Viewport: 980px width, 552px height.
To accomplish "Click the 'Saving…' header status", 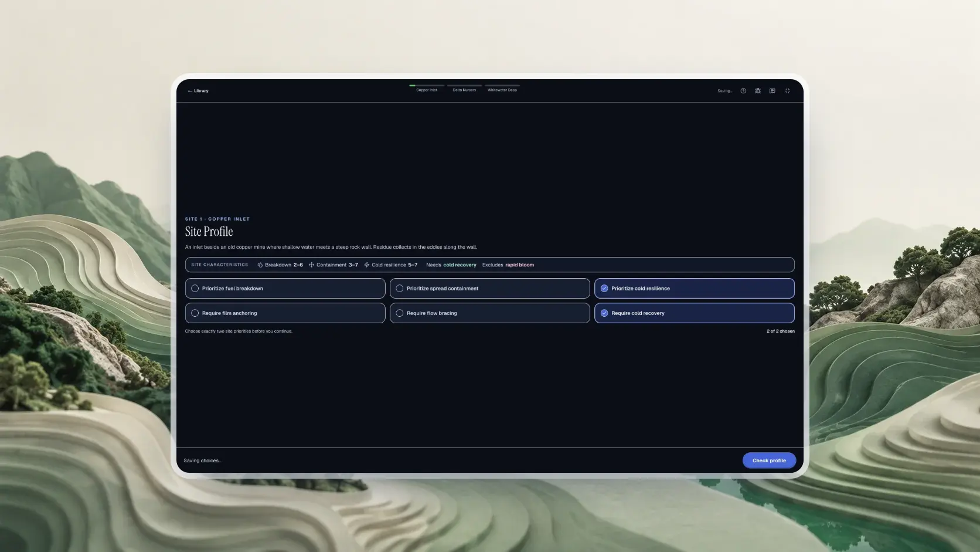I will coord(725,91).
